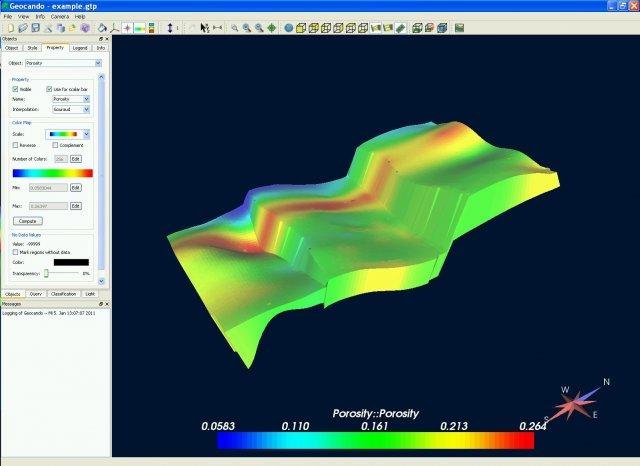Click Edit next to Min value
The image size is (640, 466).
coord(76,187)
